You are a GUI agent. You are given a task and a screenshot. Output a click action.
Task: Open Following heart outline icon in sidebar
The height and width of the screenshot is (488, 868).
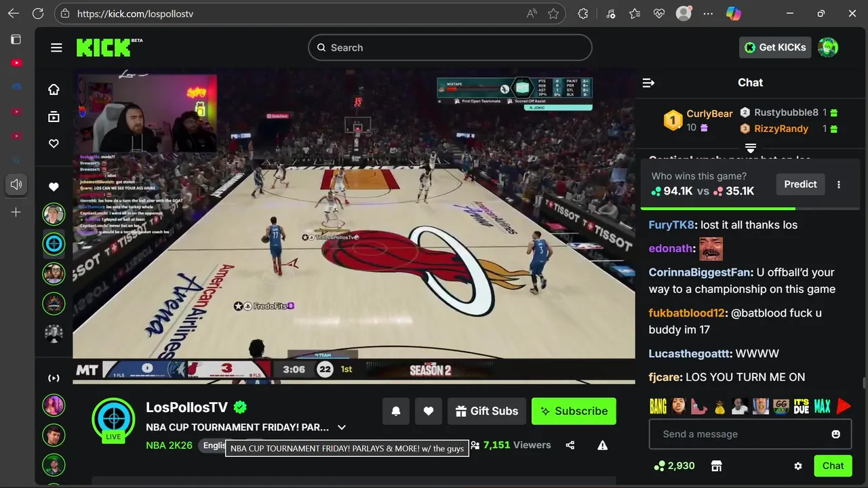(54, 144)
